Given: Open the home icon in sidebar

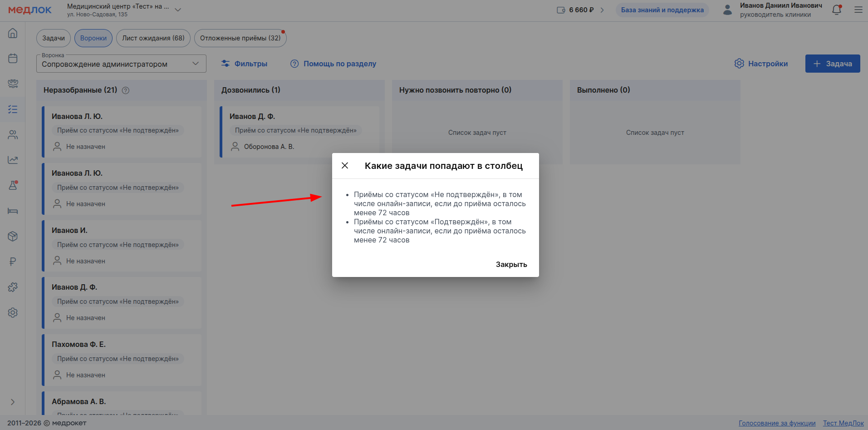Looking at the screenshot, I should point(13,33).
